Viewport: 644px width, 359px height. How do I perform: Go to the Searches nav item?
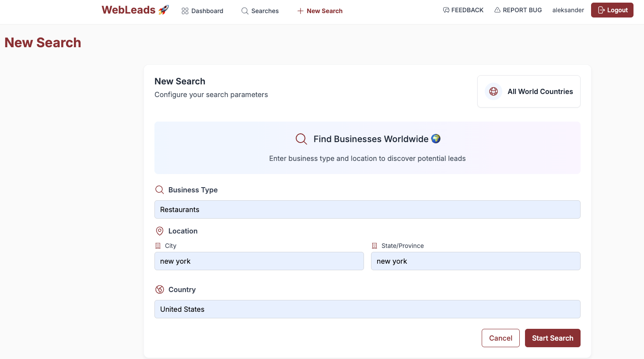tap(260, 11)
